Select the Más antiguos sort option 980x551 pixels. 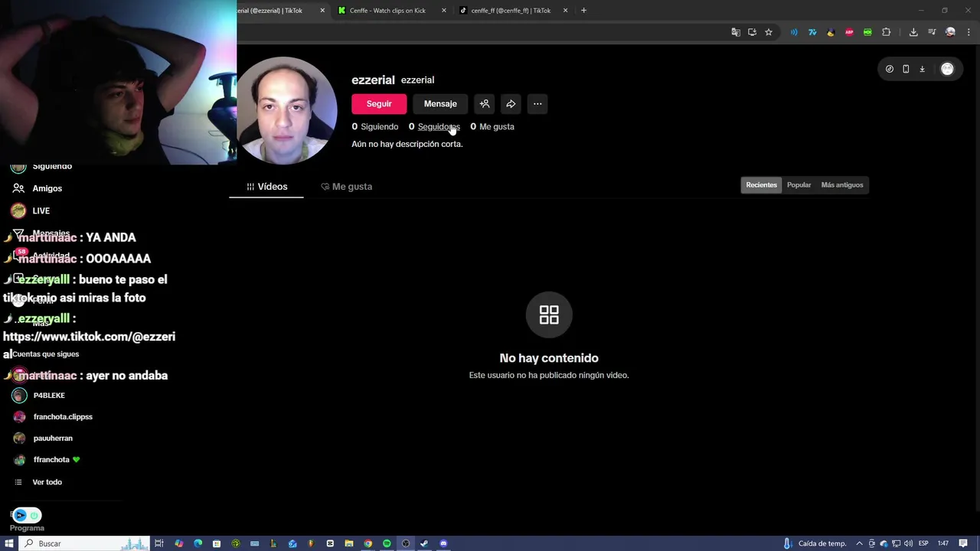[x=842, y=185]
